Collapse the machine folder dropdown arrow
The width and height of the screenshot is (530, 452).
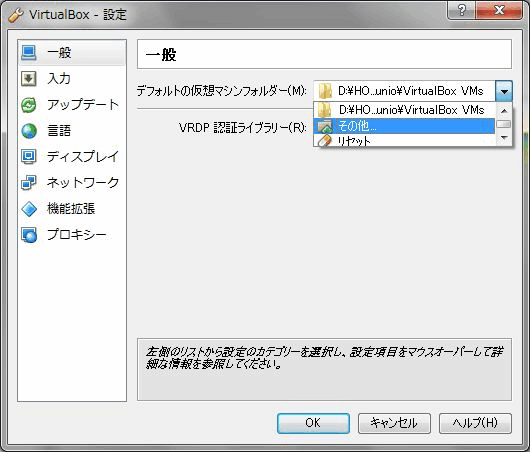pos(504,91)
